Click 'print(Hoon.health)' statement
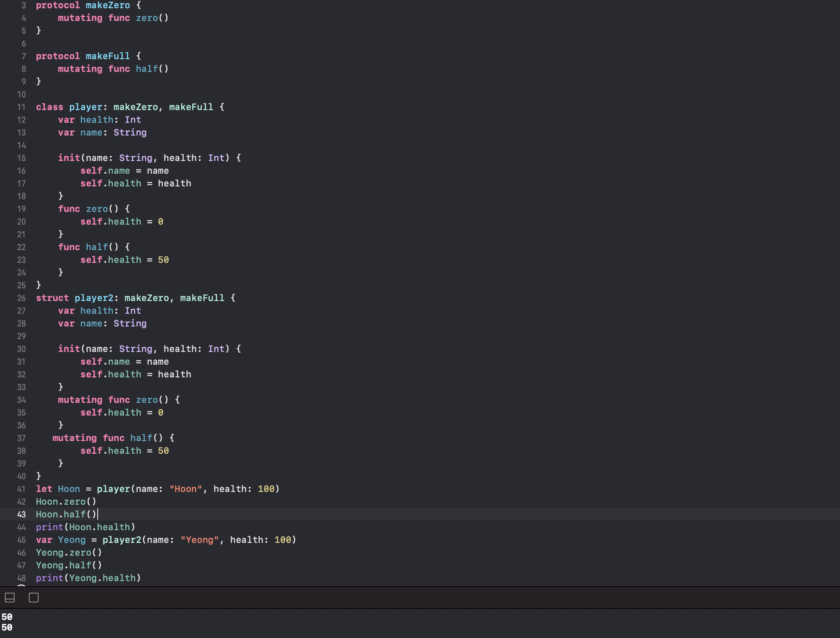This screenshot has width=840, height=638. (85, 527)
